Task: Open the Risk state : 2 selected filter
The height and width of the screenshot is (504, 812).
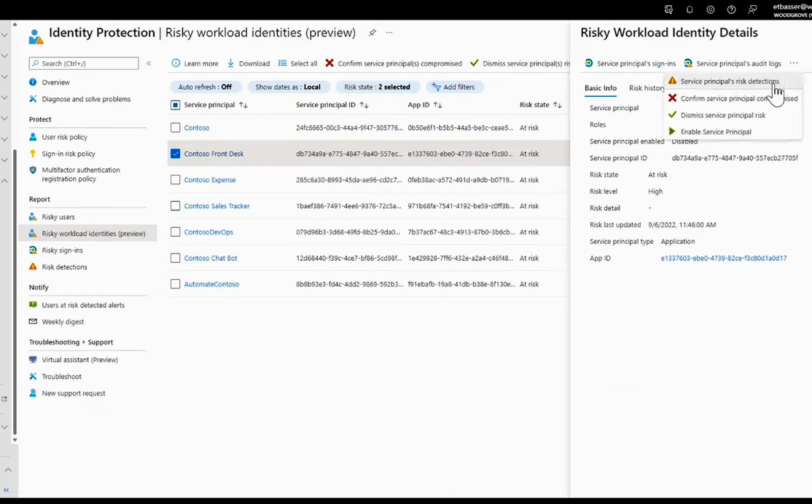Action: tap(377, 87)
